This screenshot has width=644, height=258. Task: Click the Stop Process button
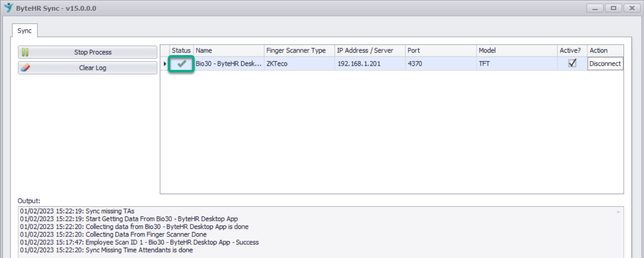coord(87,52)
